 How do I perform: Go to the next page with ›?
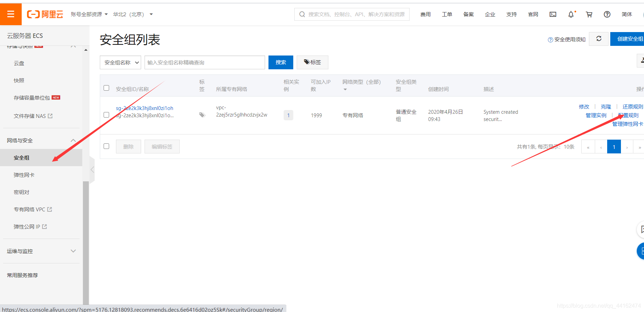point(627,147)
